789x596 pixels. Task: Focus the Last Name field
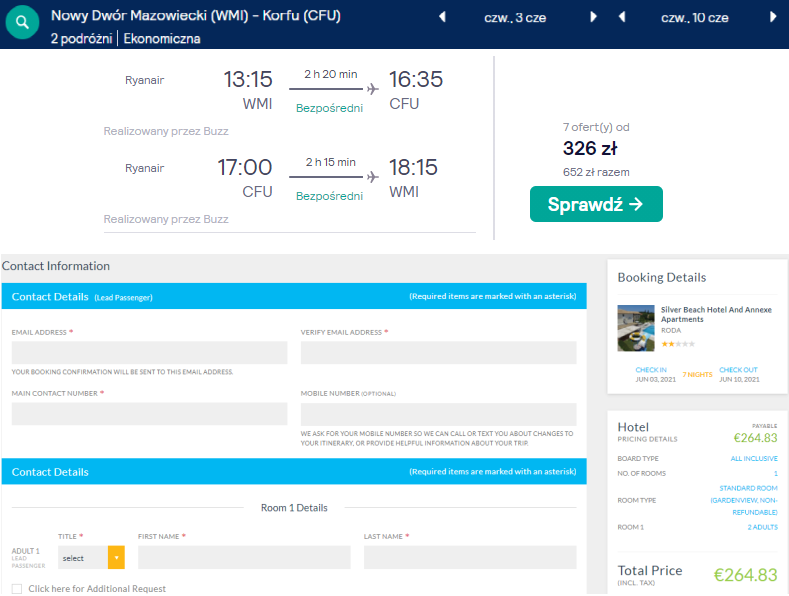tap(470, 558)
